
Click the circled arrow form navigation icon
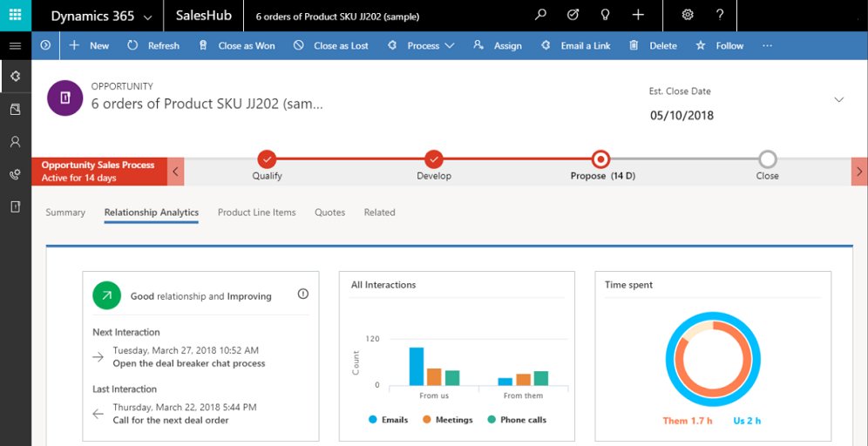(x=45, y=45)
